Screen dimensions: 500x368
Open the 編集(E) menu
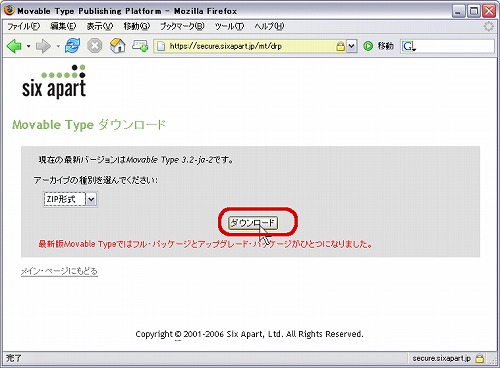tap(63, 26)
